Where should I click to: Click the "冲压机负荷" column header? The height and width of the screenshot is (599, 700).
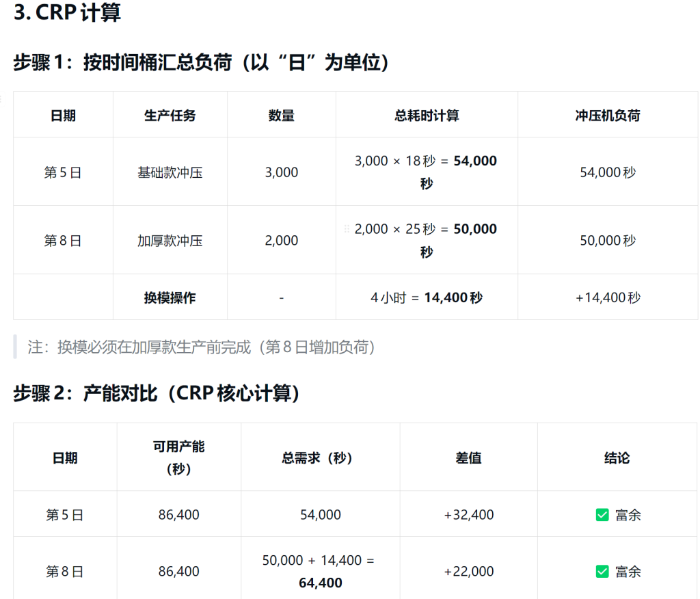coord(608,116)
